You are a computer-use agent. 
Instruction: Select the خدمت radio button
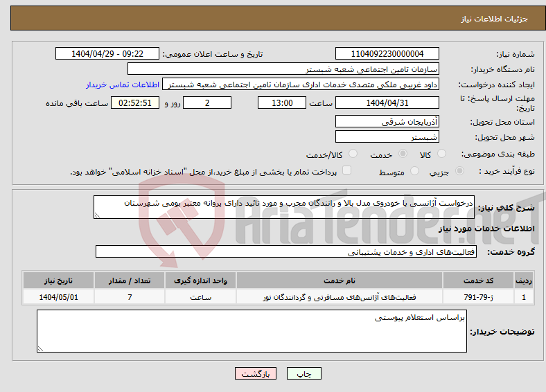[403, 154]
